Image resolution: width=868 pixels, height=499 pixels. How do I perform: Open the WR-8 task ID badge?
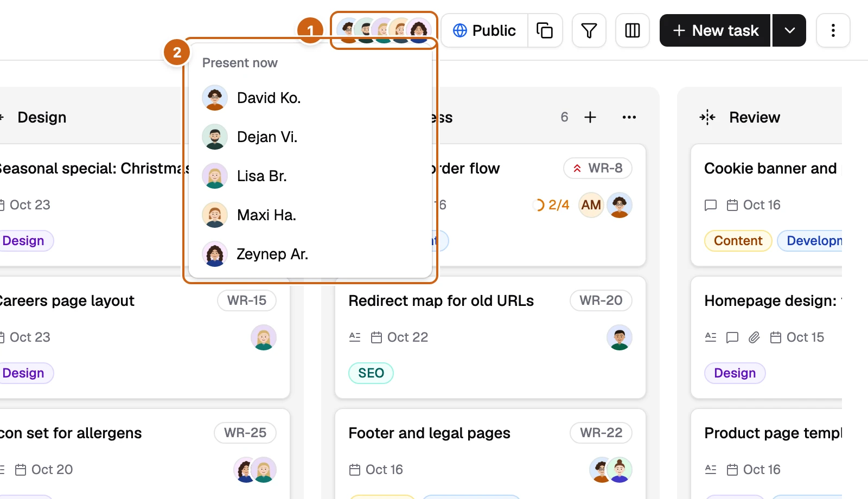(598, 168)
